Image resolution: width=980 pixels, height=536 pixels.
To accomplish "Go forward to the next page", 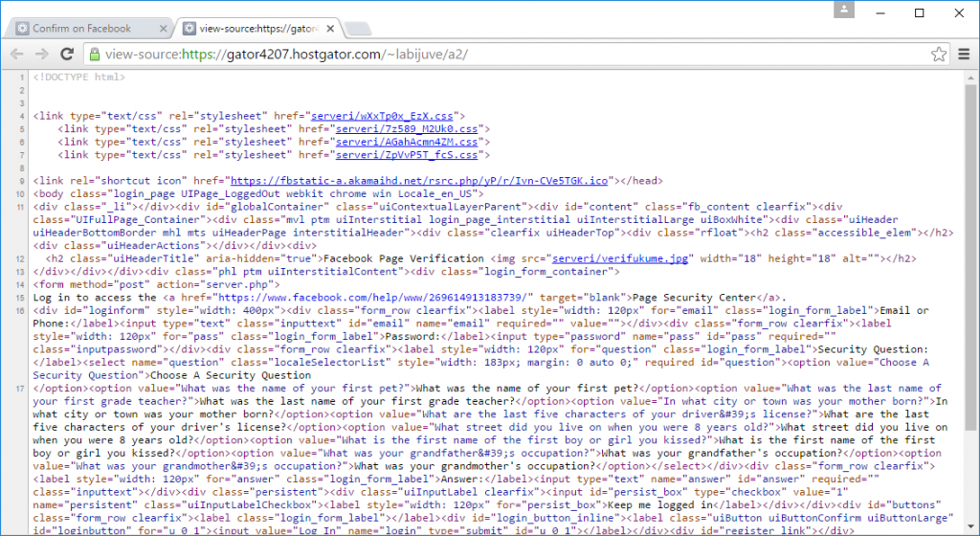I will [42, 55].
